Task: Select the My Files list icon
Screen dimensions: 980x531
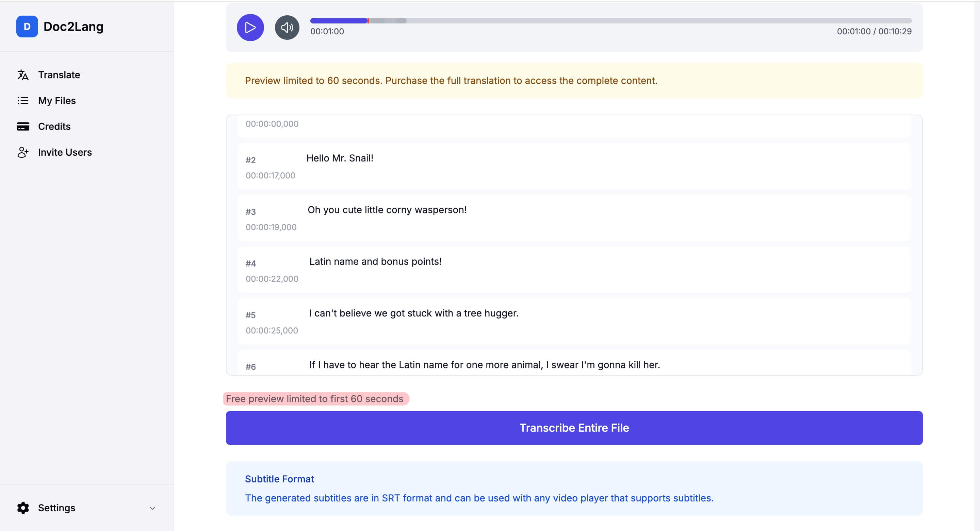Action: coord(23,100)
